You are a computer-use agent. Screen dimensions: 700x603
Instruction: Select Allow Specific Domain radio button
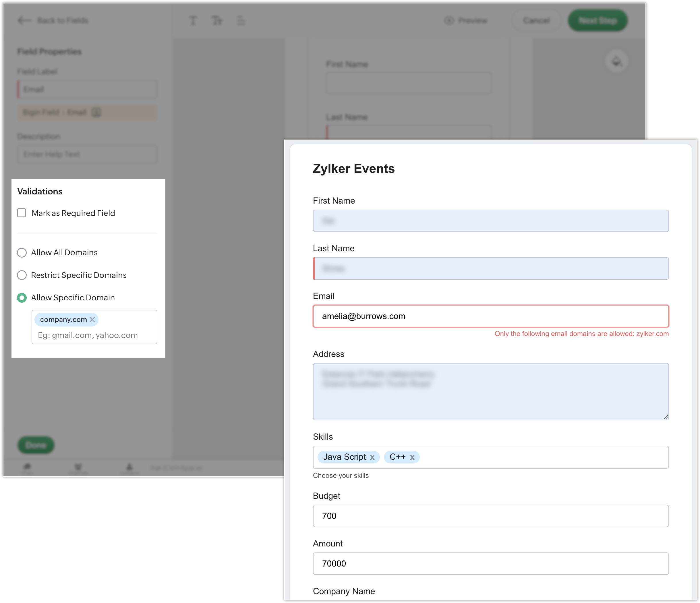[22, 297]
